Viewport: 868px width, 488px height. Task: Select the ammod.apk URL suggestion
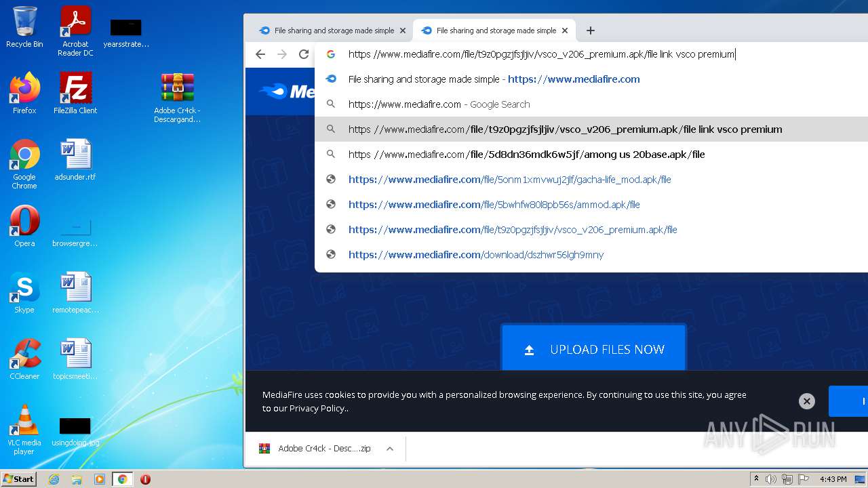click(x=591, y=205)
